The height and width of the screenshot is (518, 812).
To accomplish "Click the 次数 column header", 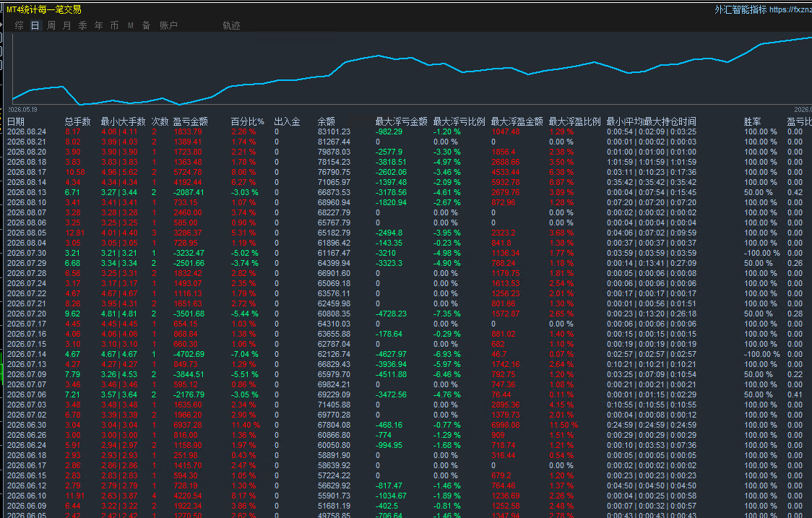I will (160, 121).
